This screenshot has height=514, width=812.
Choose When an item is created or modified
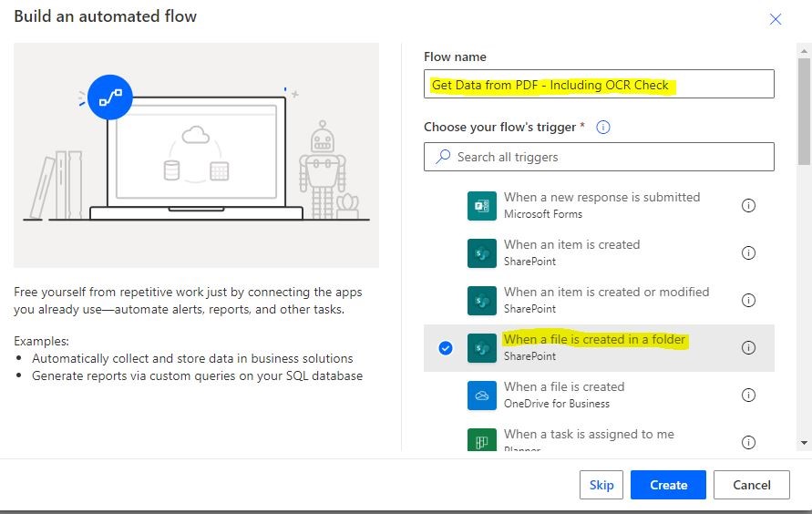click(x=599, y=300)
